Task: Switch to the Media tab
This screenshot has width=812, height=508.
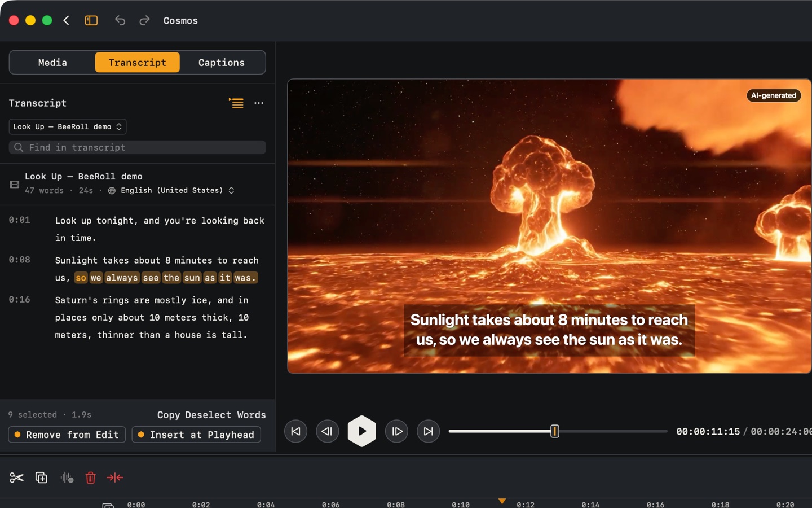Action: click(52, 63)
